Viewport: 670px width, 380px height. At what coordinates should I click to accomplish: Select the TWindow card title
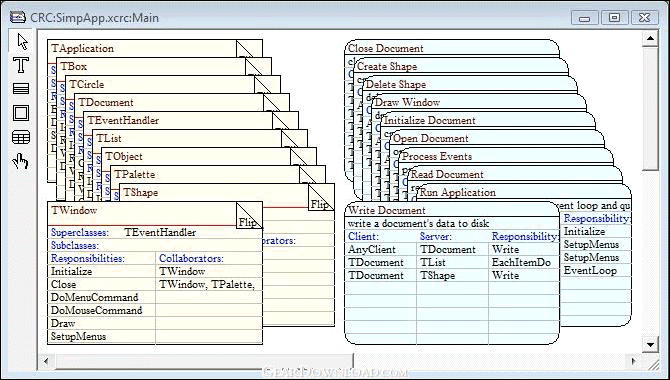point(74,210)
